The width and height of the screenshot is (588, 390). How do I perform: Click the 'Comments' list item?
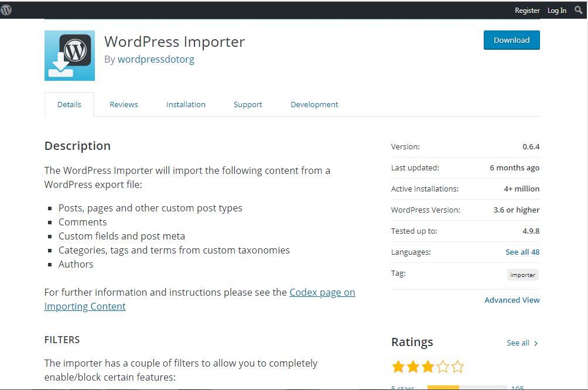pyautogui.click(x=83, y=222)
